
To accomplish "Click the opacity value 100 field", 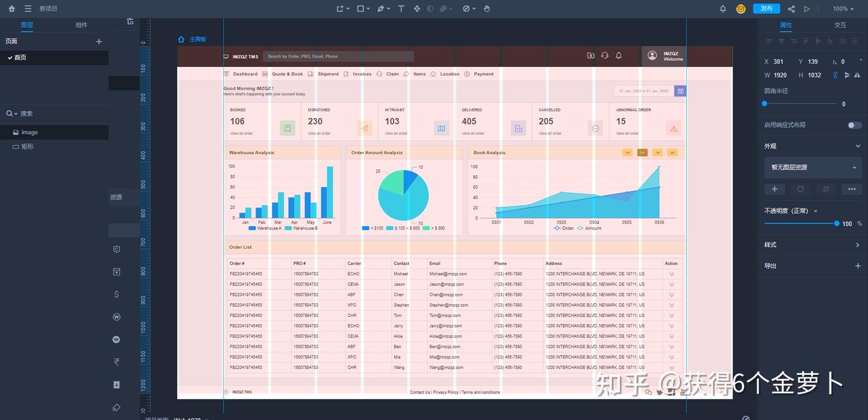I will coord(847,224).
